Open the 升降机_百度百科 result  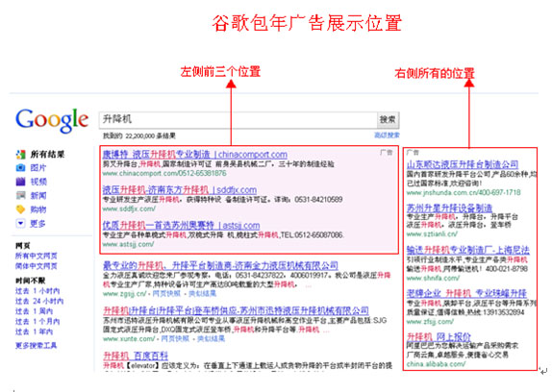136,355
